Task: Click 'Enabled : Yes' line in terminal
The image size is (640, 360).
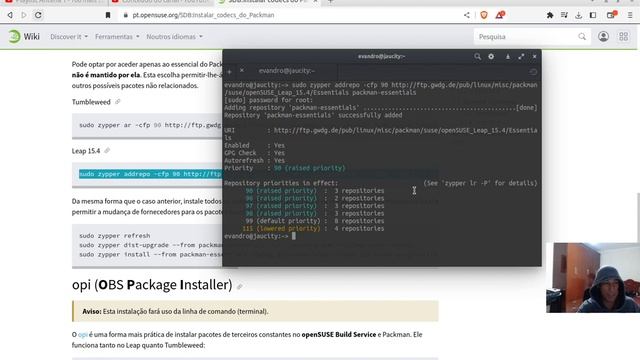Action: (x=255, y=146)
